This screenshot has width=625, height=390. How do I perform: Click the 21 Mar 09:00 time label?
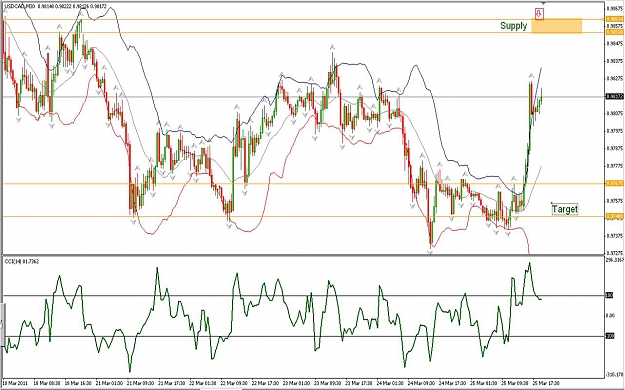[x=141, y=383]
